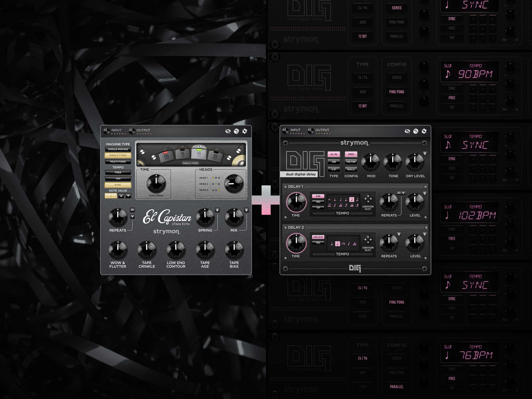Select 12 Bit delay type in DIG
Screen dimensions: 532x399
[x=334, y=170]
